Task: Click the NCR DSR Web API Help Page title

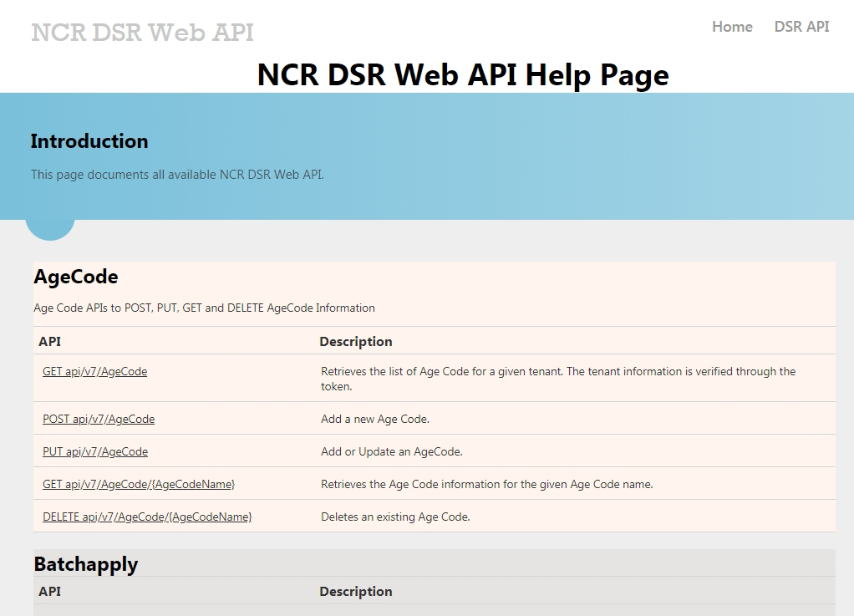Action: coord(463,74)
